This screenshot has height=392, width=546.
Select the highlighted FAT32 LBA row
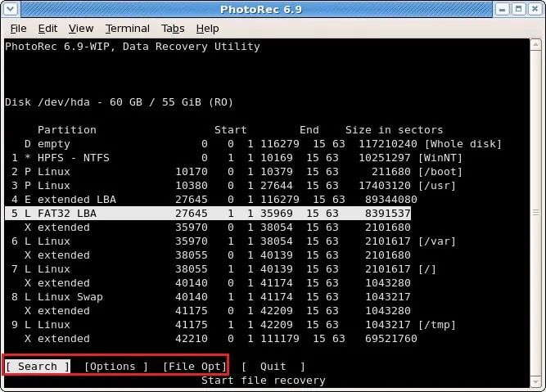pos(208,213)
